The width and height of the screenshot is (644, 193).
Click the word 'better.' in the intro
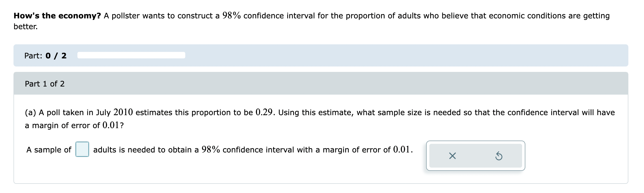[26, 26]
